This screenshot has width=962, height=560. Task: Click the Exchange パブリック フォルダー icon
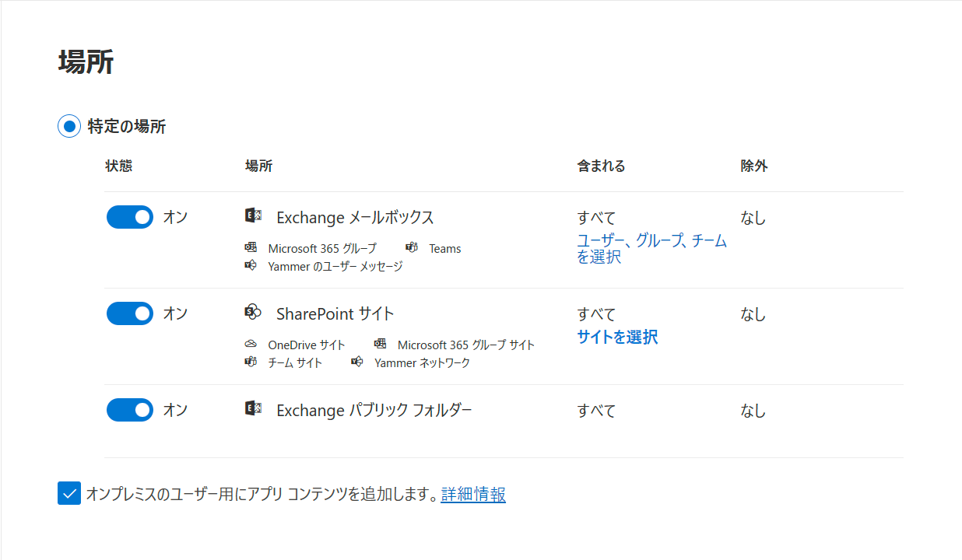[252, 408]
